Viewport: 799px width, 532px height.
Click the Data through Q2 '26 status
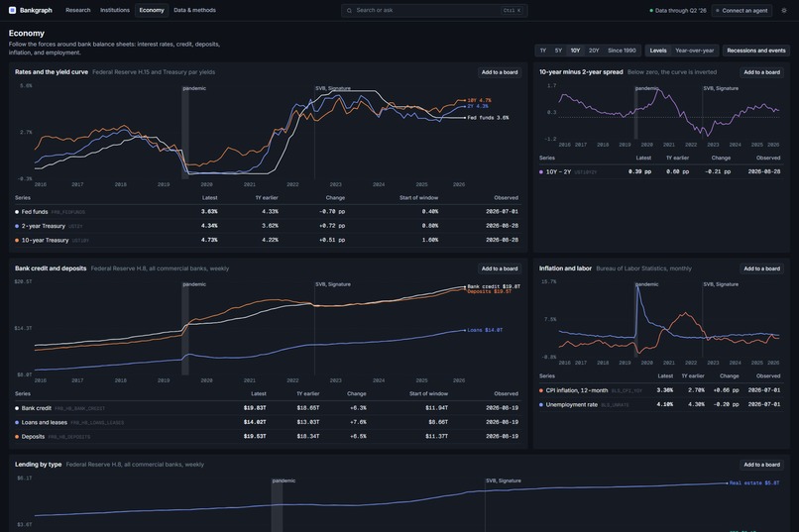pyautogui.click(x=678, y=10)
